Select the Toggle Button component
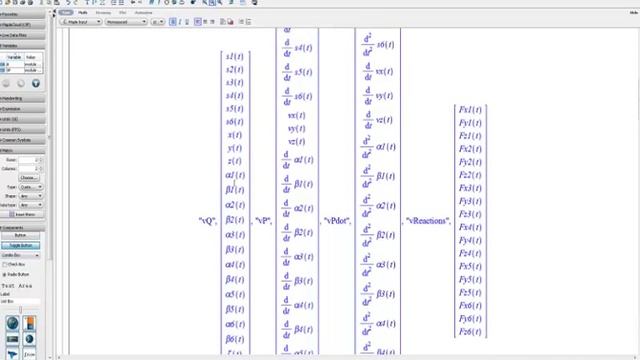The width and height of the screenshot is (640, 360). click(20, 245)
